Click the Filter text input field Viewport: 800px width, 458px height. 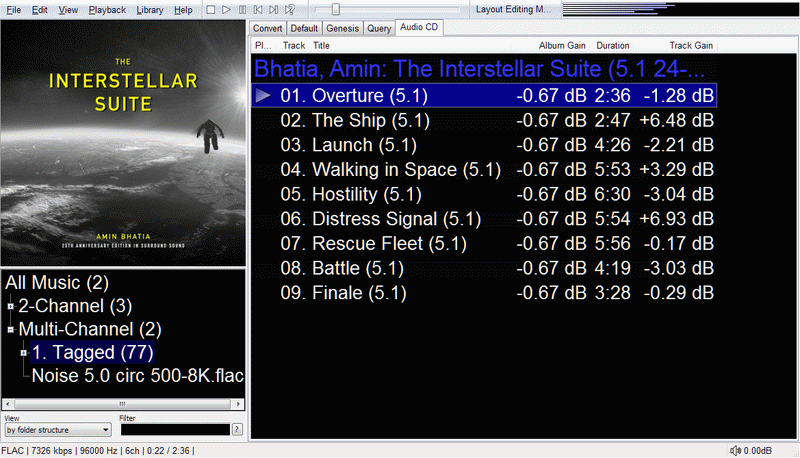[x=175, y=430]
